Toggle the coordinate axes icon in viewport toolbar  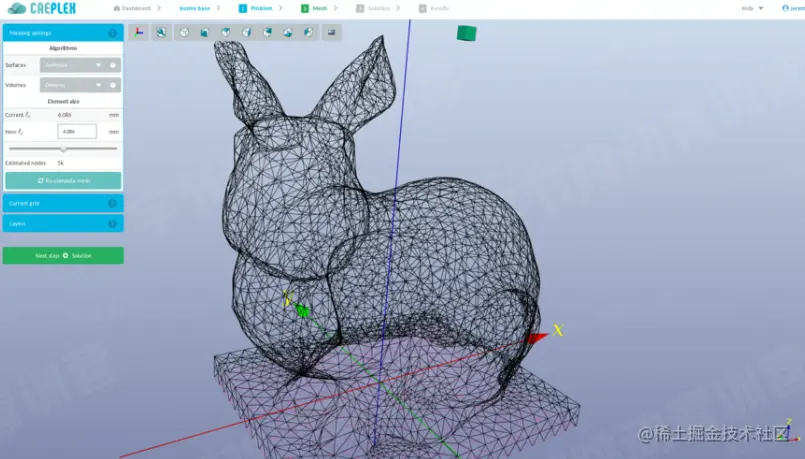point(139,32)
